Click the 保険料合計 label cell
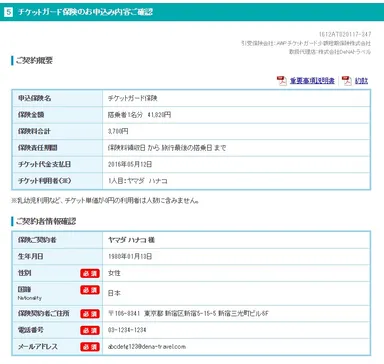 (x=57, y=131)
